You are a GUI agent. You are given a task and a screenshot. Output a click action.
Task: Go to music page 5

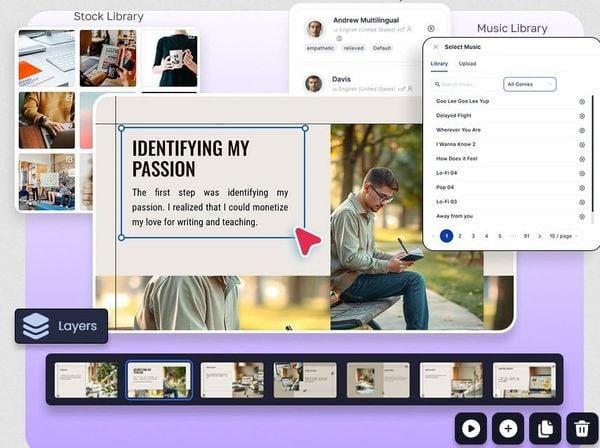point(499,236)
